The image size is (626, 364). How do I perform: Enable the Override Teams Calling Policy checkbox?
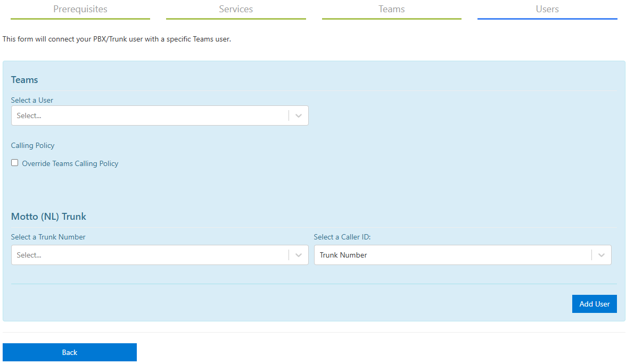point(15,163)
